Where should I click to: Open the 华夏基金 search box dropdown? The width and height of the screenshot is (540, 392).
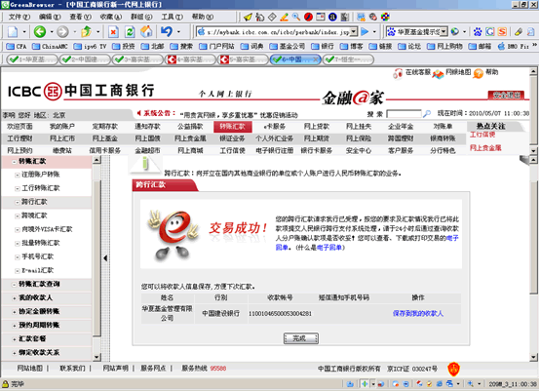444,32
